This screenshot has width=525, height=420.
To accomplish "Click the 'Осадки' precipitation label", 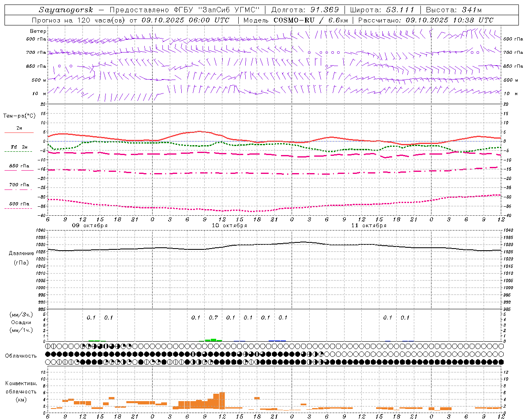I will tap(21, 322).
